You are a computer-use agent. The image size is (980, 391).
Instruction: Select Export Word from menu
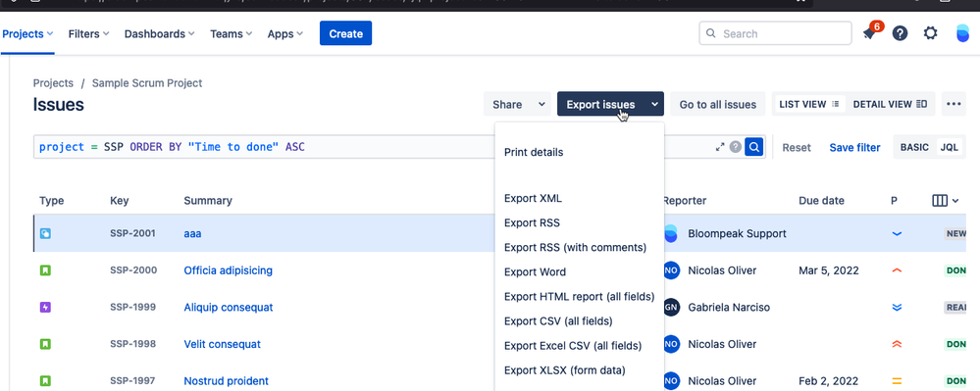[535, 271]
